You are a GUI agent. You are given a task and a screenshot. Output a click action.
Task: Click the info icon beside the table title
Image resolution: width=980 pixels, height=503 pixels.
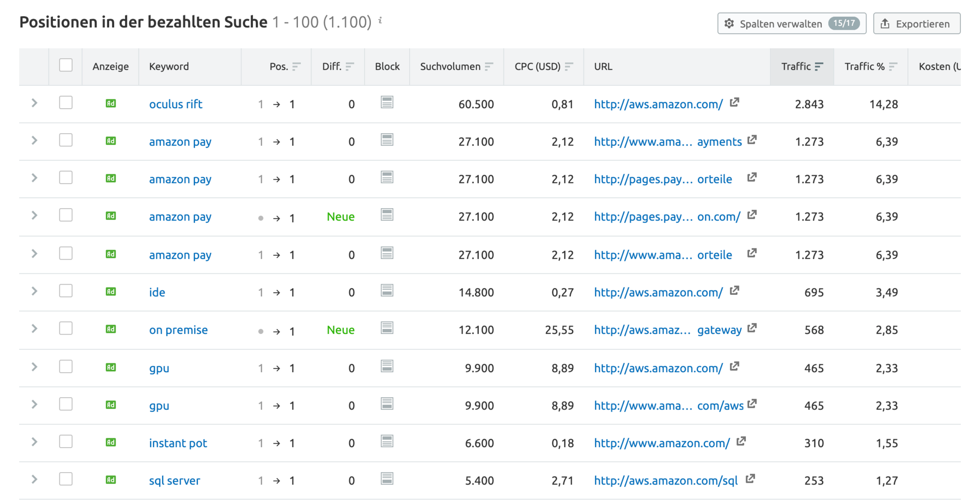(x=380, y=21)
